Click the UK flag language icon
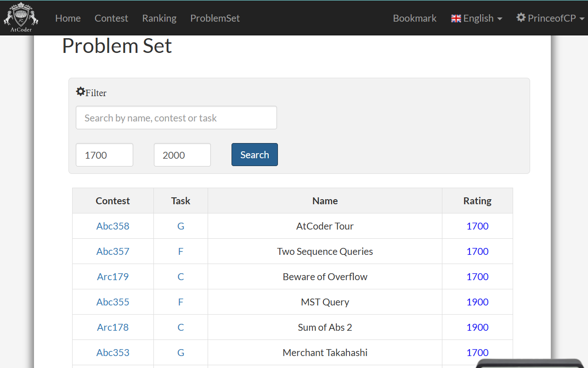 (x=456, y=18)
